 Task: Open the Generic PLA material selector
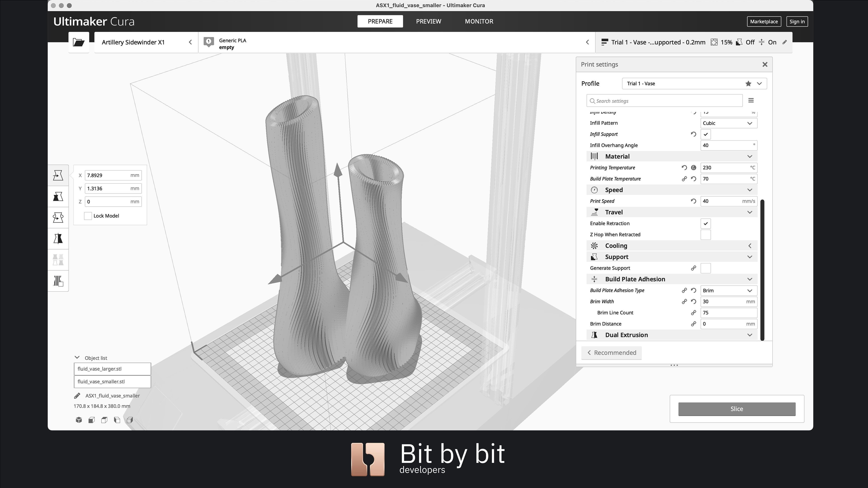point(397,42)
